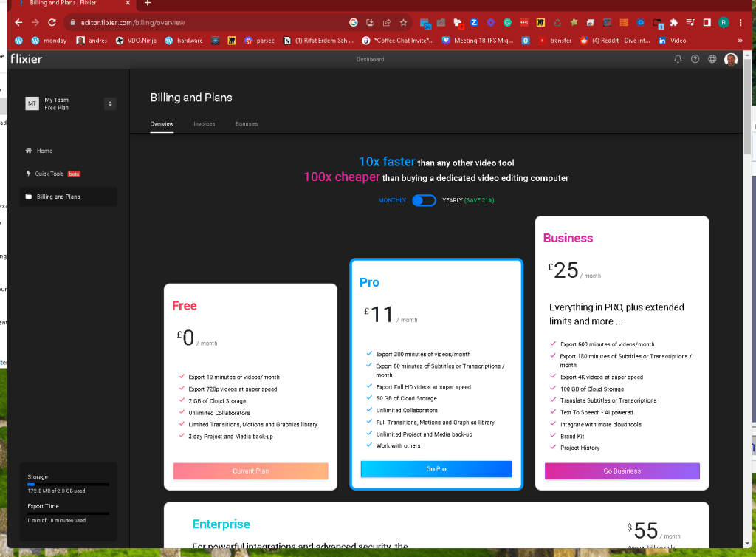Click the share page icon
The height and width of the screenshot is (557, 756).
click(x=387, y=22)
